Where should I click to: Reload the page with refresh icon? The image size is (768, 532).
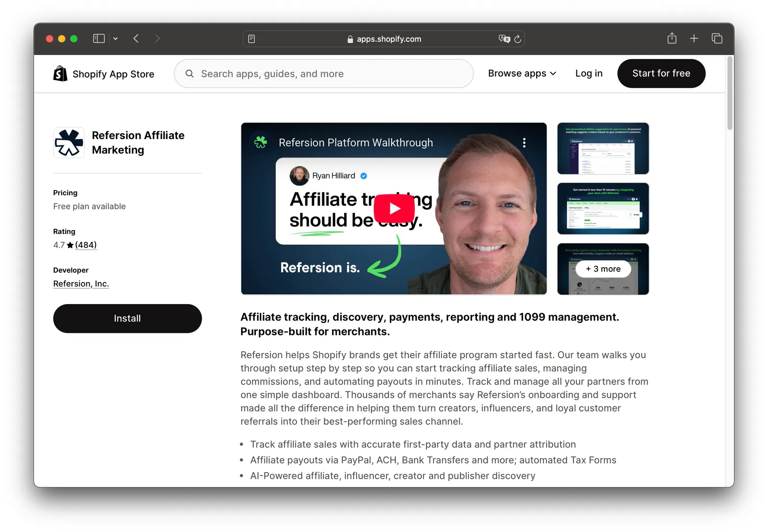517,39
